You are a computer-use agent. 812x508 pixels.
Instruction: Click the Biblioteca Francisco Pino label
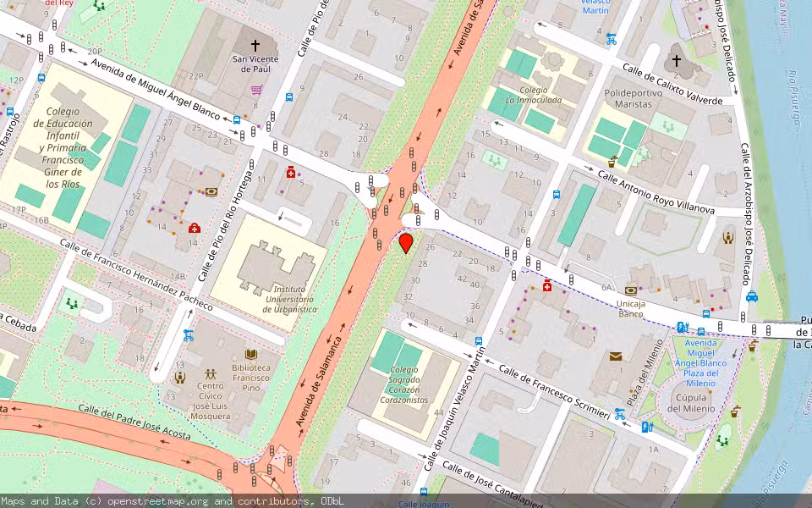tap(251, 378)
